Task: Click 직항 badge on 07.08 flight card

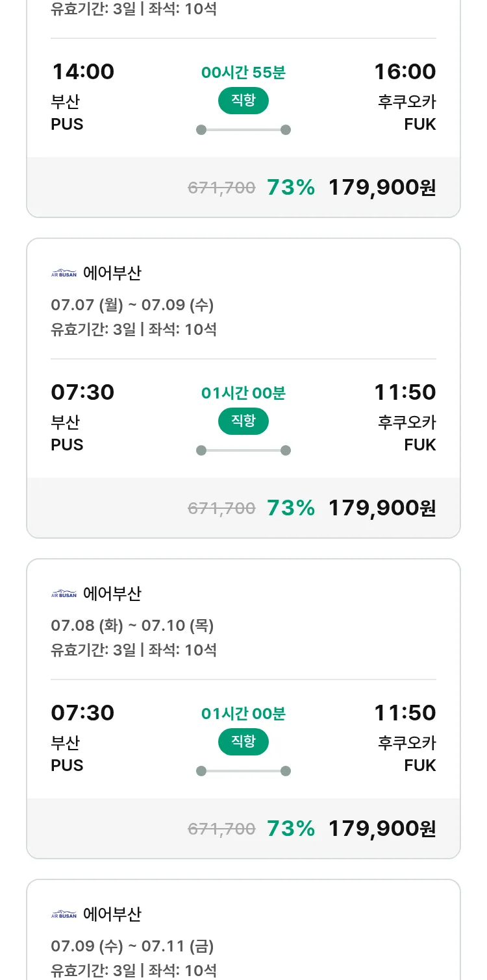Action: click(x=243, y=742)
